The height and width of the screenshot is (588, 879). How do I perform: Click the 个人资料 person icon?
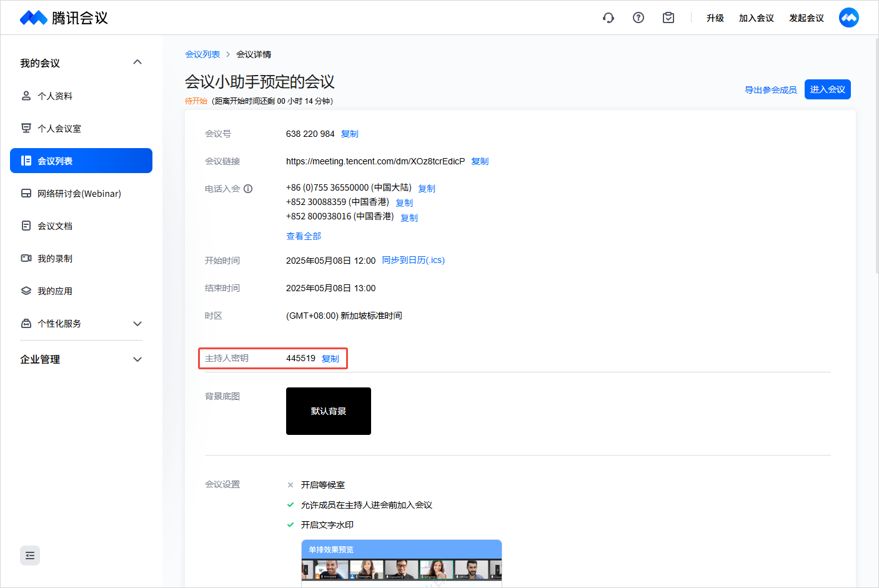26,96
